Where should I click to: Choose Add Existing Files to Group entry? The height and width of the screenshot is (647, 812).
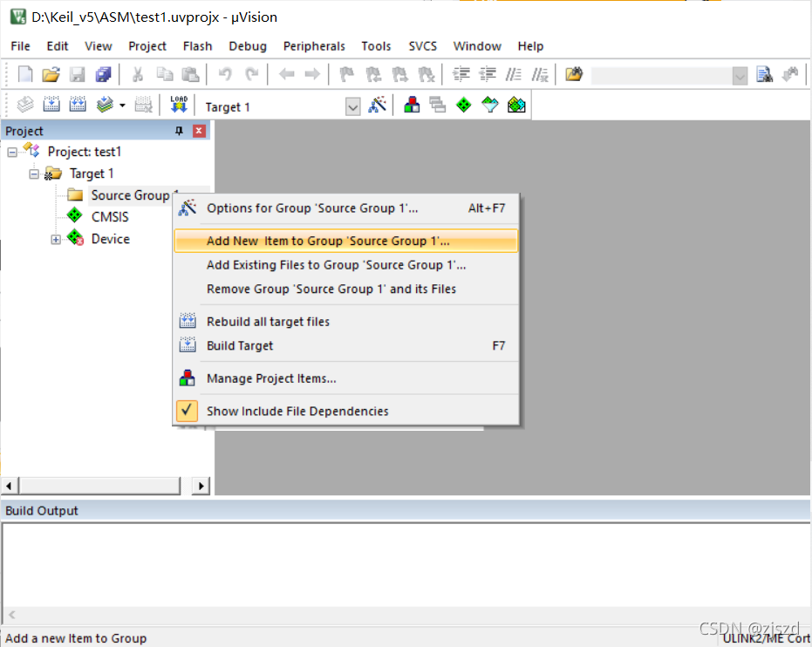pyautogui.click(x=346, y=265)
